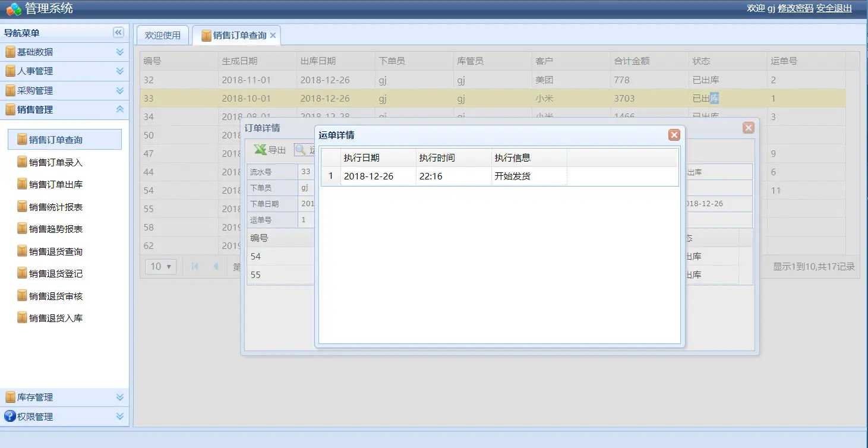868x448 pixels.
Task: Click row 55 in 订单详情 item list
Action: (280, 275)
